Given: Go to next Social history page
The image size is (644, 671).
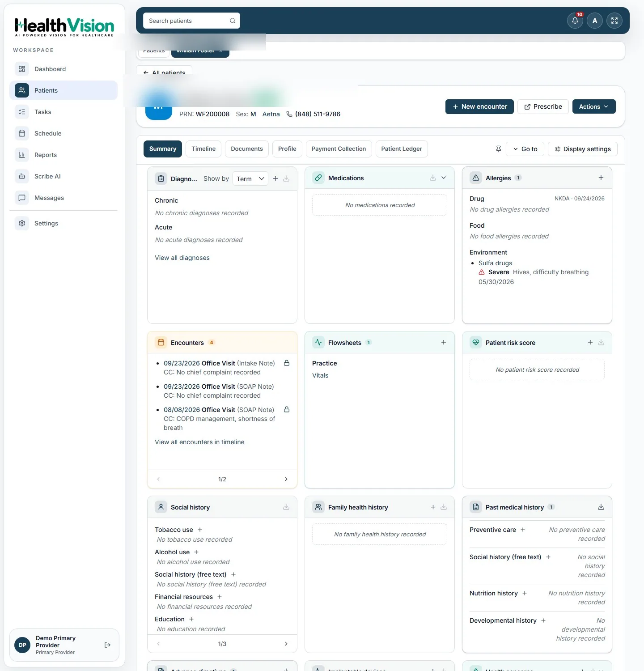Looking at the screenshot, I should click(x=286, y=644).
